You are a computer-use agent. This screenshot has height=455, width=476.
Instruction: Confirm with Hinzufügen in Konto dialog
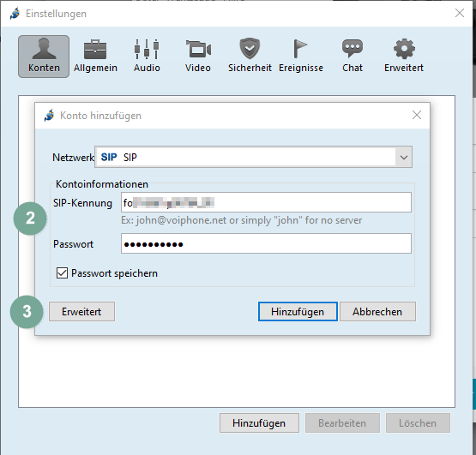[298, 312]
